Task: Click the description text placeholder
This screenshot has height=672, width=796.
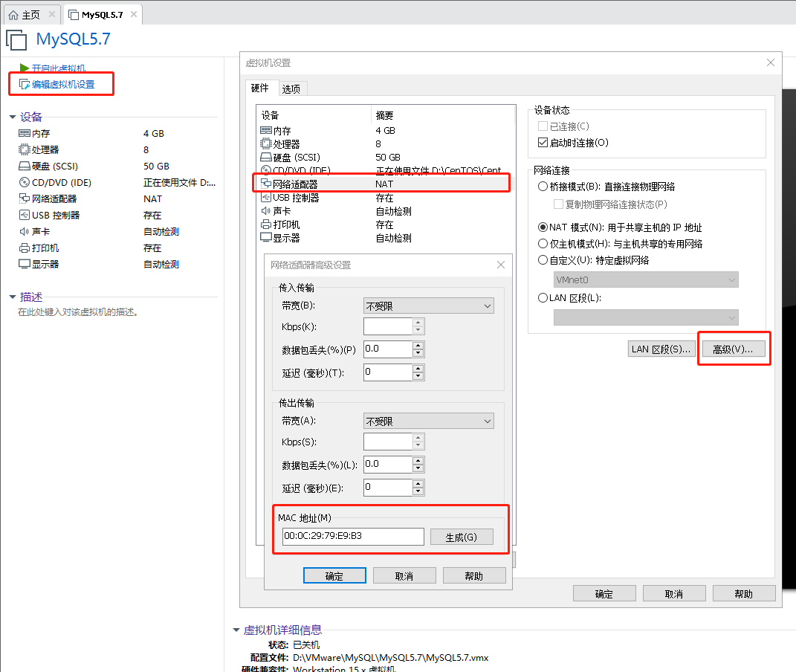Action: point(78,311)
